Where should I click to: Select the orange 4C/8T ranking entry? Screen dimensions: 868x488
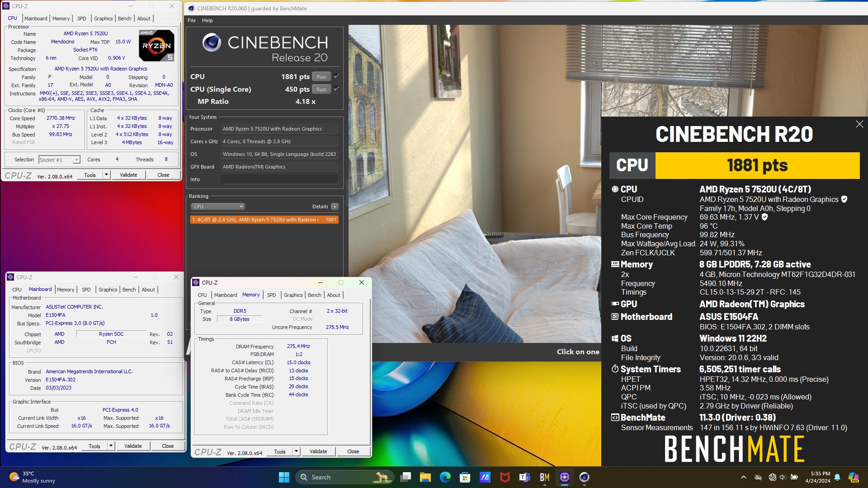pos(264,220)
